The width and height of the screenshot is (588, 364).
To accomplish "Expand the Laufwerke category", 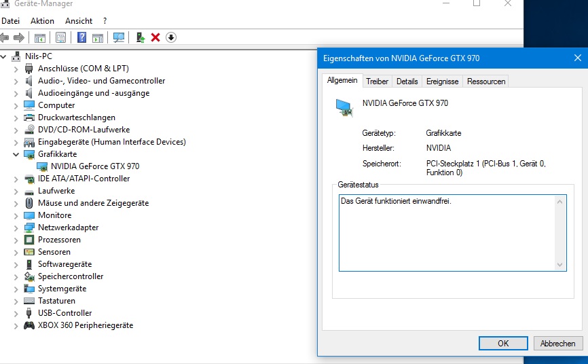I will (x=16, y=191).
